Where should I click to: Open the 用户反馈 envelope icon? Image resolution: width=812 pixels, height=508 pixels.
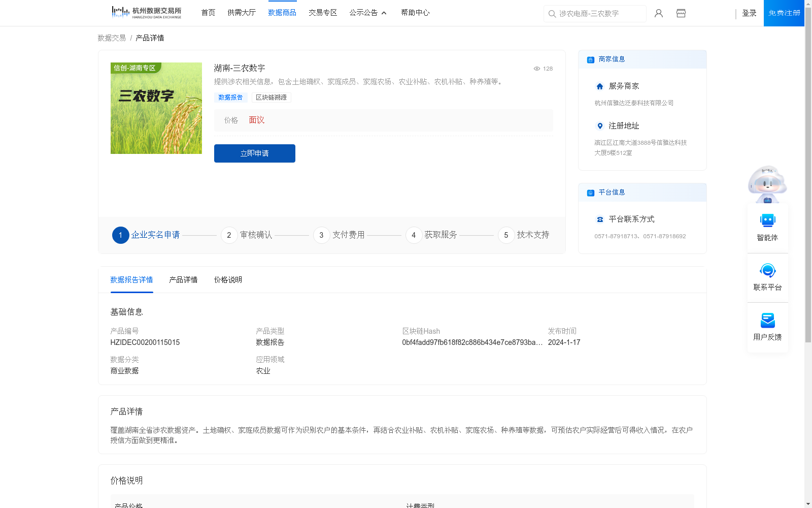pyautogui.click(x=767, y=320)
